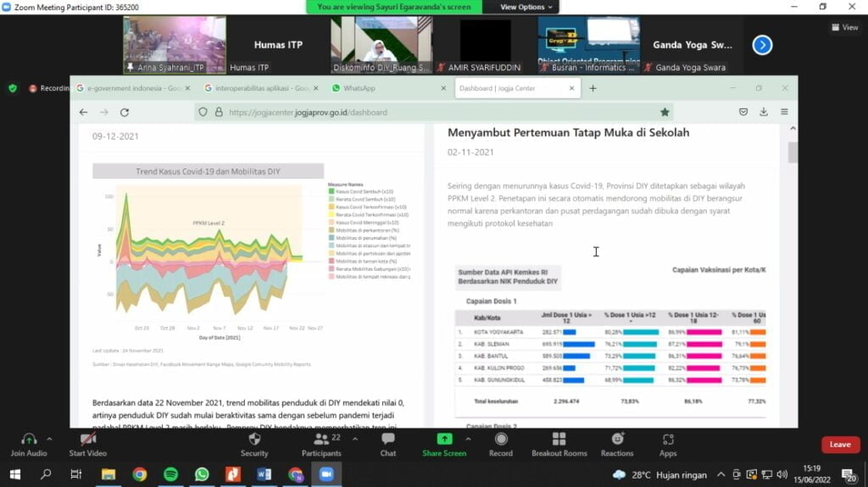
Task: Open the Participants panel
Action: coord(321,440)
